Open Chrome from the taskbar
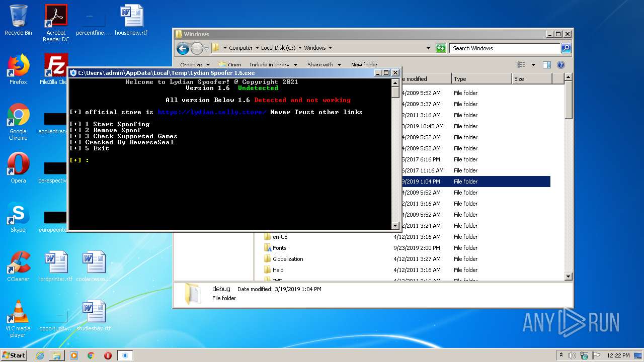This screenshot has height=362, width=644. [x=91, y=355]
